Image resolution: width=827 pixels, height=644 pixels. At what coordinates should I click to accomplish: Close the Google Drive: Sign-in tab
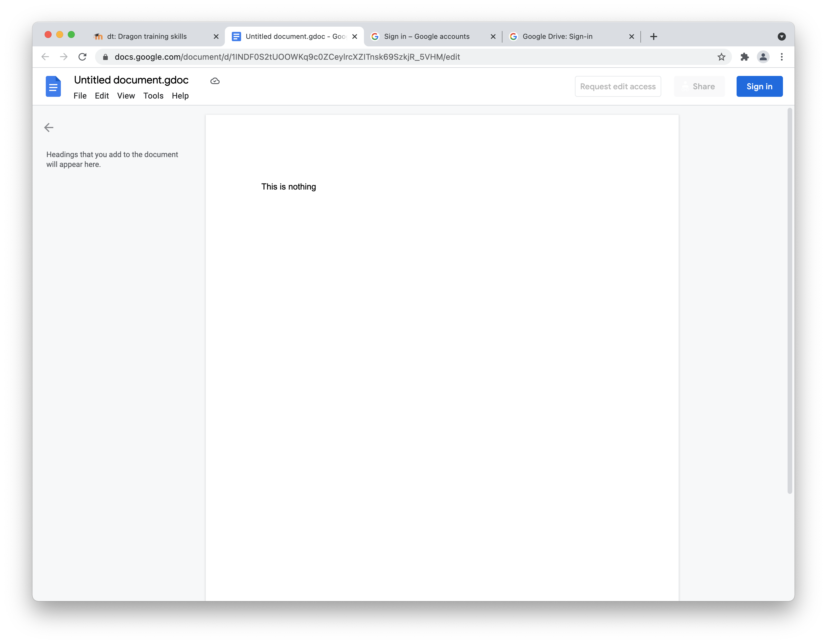pyautogui.click(x=632, y=36)
